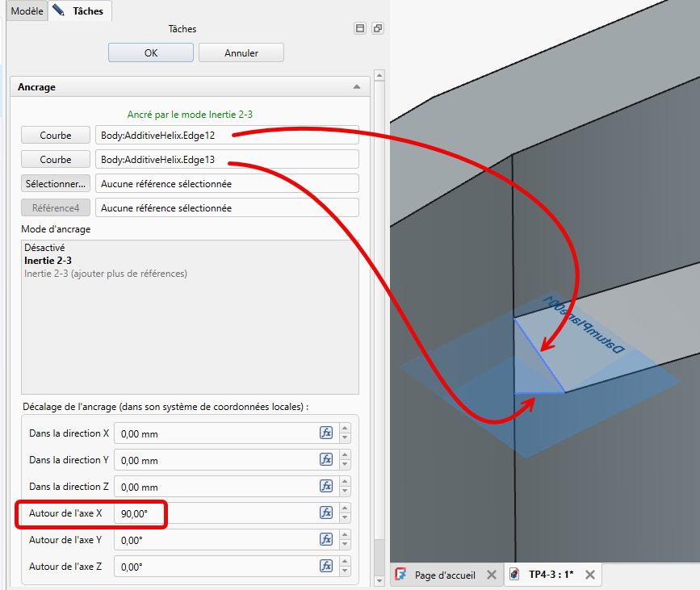Close the TP4-3 : 1* document tab
The height and width of the screenshot is (590, 700).
tap(589, 575)
